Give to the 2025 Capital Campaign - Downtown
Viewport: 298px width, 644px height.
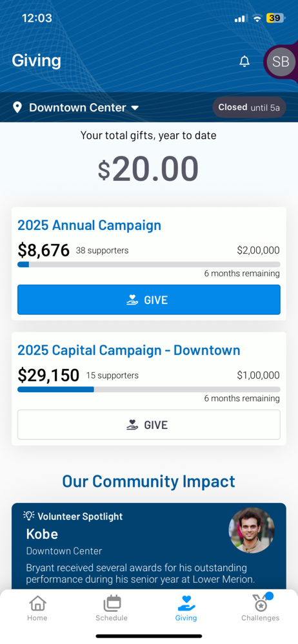coord(148,424)
